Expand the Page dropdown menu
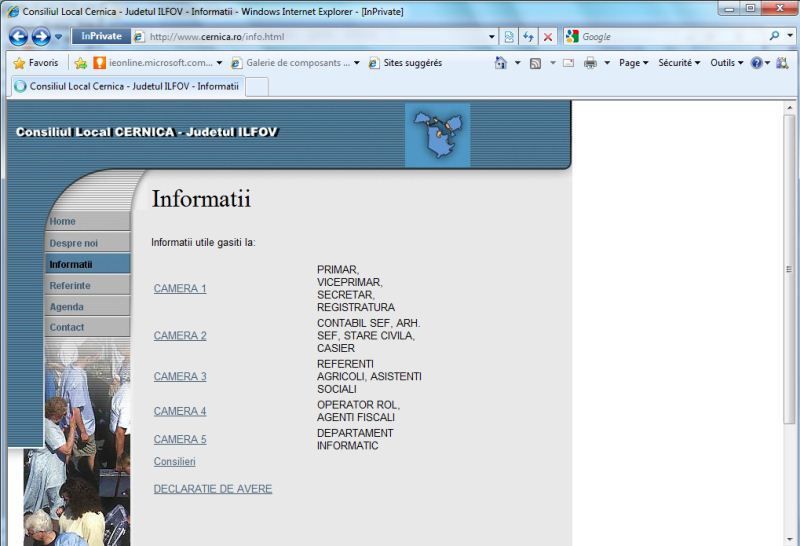800x546 pixels. tap(634, 62)
